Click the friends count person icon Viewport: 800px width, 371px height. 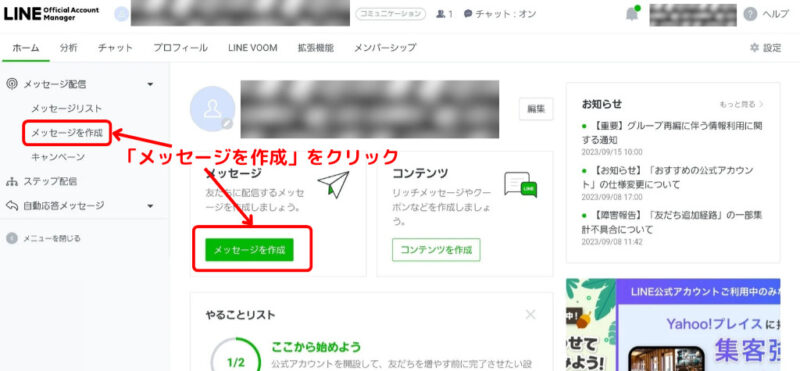coord(441,14)
